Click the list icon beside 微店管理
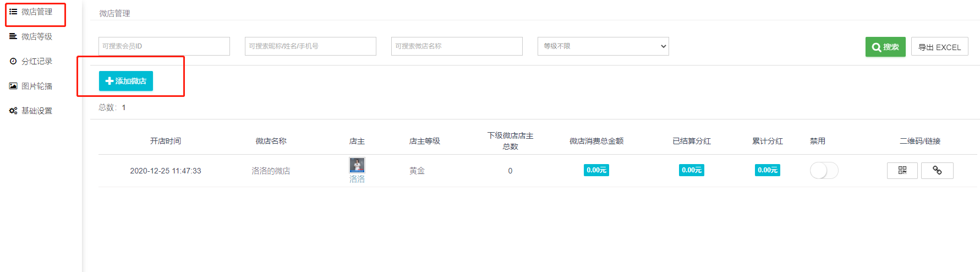The image size is (980, 272). pos(13,12)
